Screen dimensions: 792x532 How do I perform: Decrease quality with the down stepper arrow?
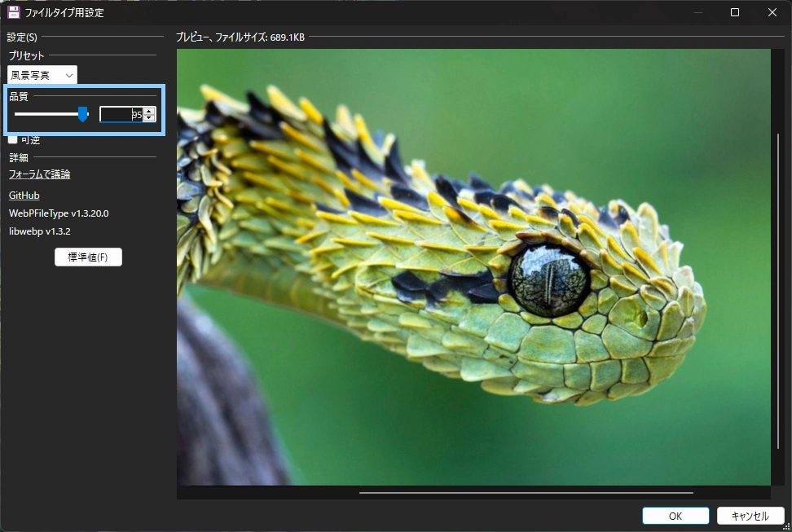(149, 118)
